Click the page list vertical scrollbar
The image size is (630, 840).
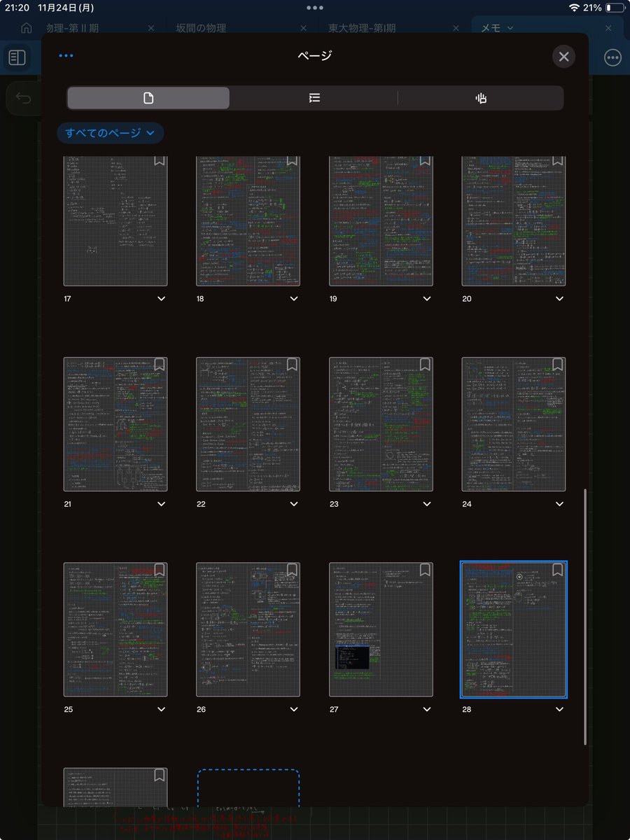(x=585, y=617)
